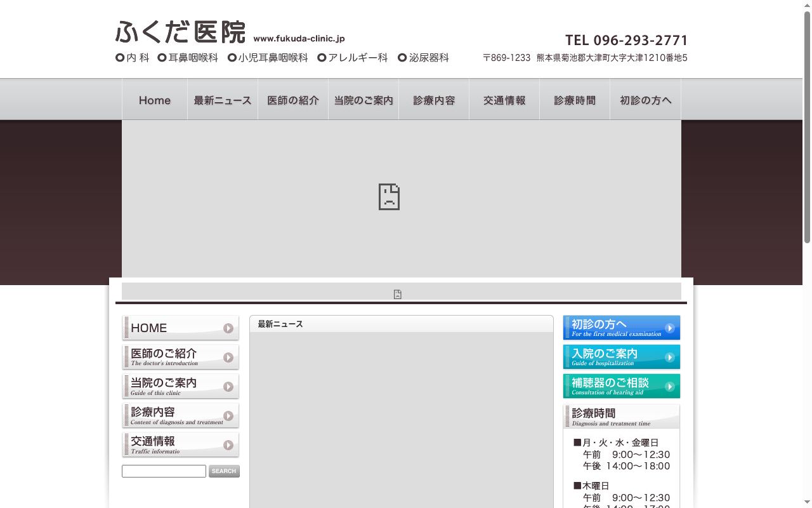Image resolution: width=812 pixels, height=508 pixels.
Task: Click the arrow icon on the sidebar HOME button
Action: (228, 328)
